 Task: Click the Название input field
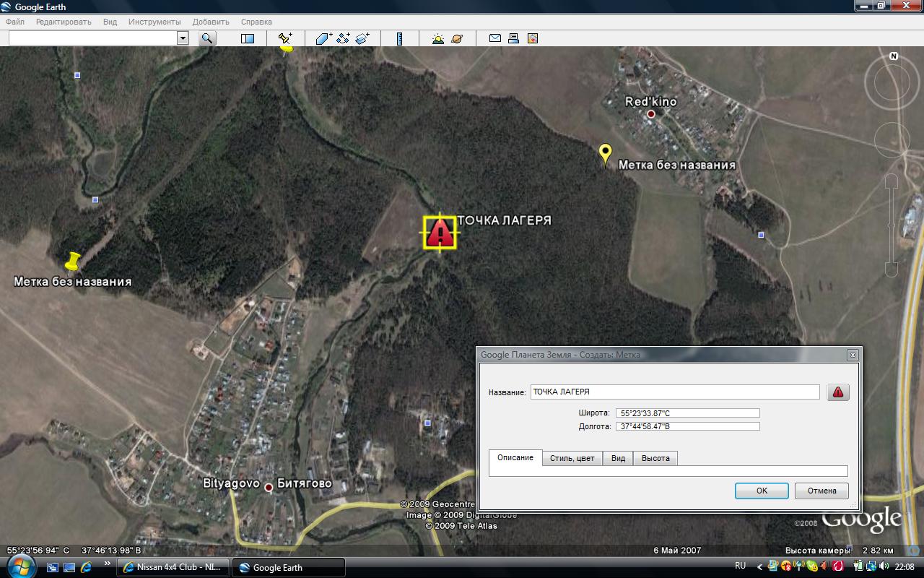click(675, 392)
